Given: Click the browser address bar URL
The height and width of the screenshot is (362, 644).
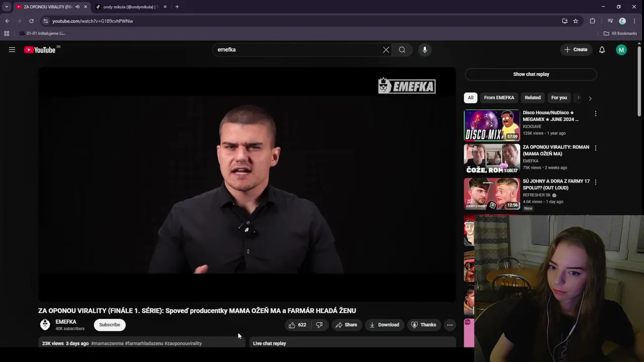Looking at the screenshot, I should click(93, 21).
